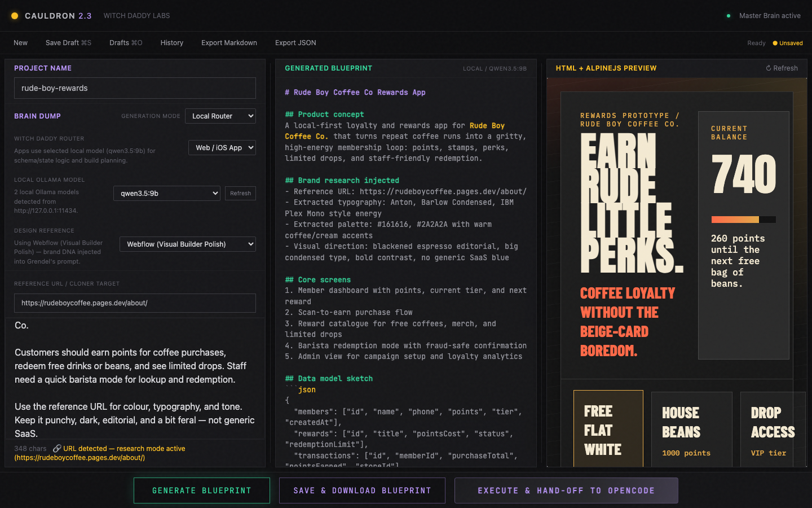The image size is (812, 508).
Task: Click the 'CURRENT BALANCE' label
Action: [x=729, y=133]
